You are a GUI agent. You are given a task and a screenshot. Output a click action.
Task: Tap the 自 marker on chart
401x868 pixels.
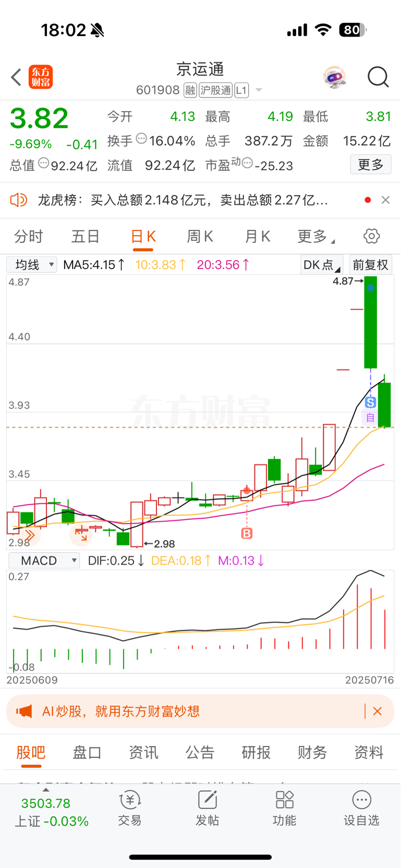(x=370, y=418)
